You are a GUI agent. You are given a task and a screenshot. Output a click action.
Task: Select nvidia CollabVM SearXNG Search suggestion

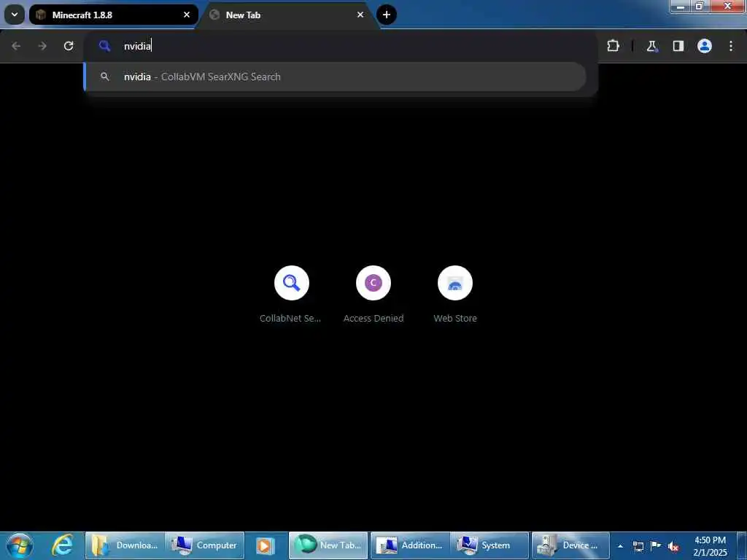[335, 77]
